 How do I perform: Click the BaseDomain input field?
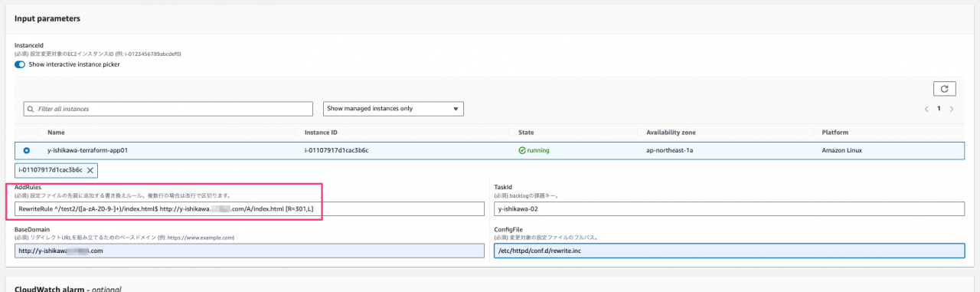250,251
